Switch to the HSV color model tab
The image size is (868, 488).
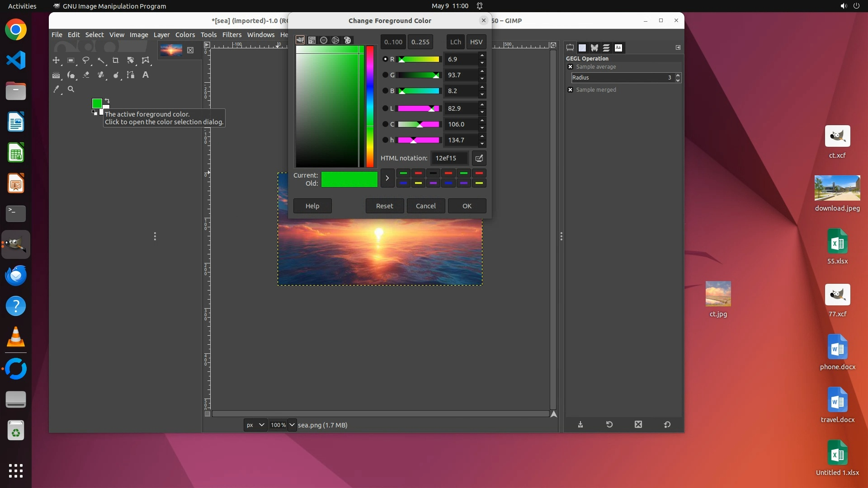point(476,42)
